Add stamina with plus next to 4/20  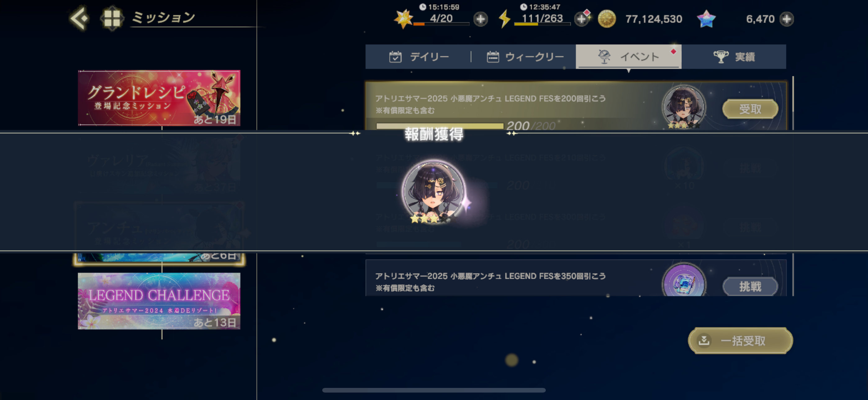click(x=481, y=19)
